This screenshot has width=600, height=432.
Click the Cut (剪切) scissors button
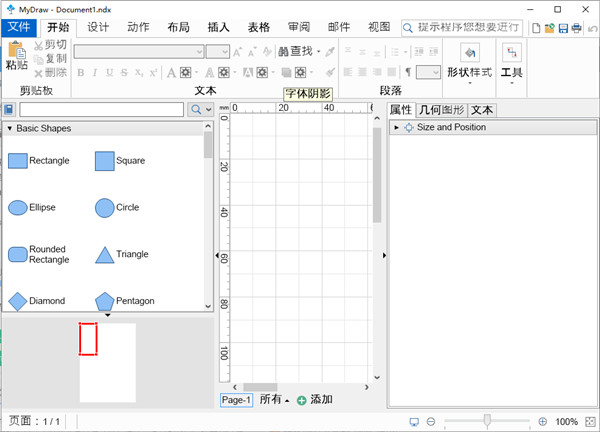click(50, 45)
